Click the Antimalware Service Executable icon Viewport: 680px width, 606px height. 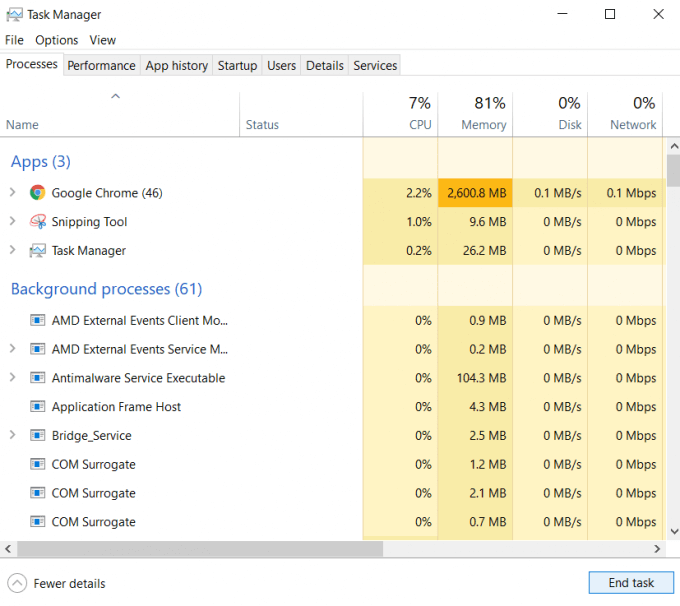pyautogui.click(x=38, y=378)
